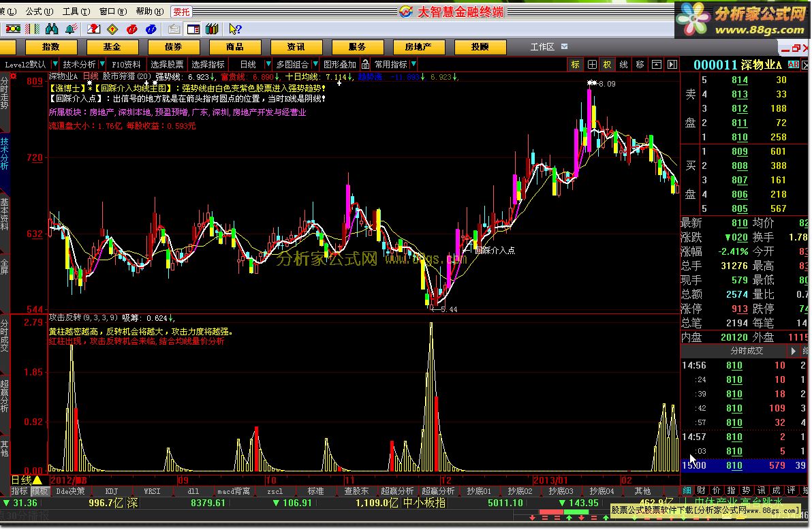
Task: Click the 委托 order button
Action: (x=181, y=12)
